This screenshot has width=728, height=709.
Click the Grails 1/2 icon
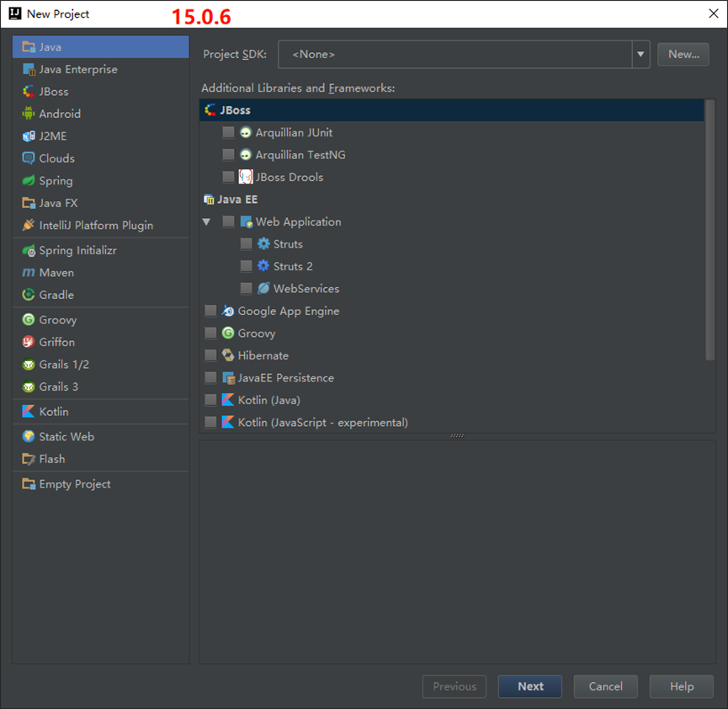[x=29, y=365]
